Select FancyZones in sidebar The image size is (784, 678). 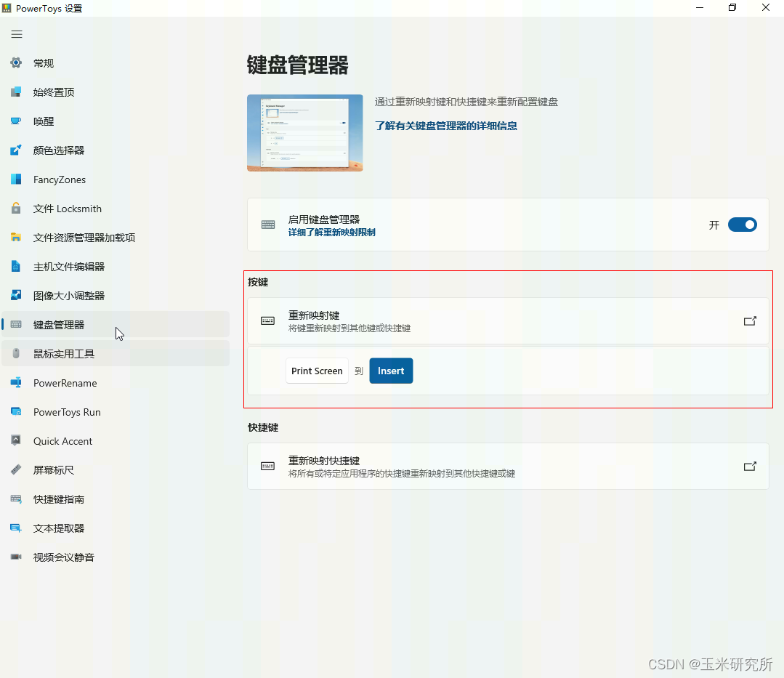pos(116,179)
